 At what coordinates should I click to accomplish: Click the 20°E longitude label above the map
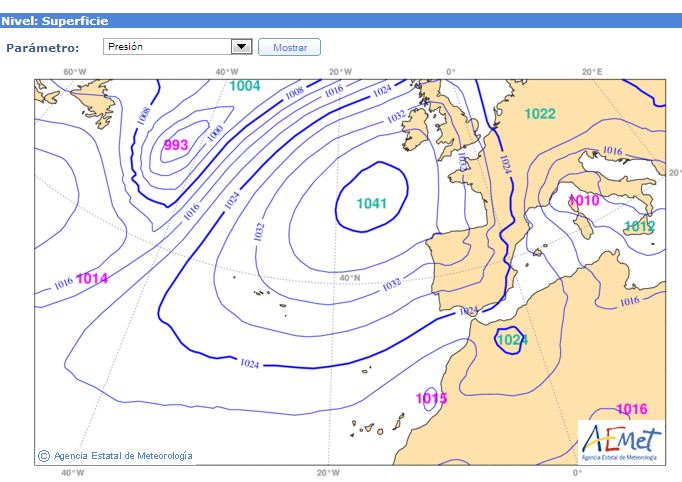click(592, 72)
